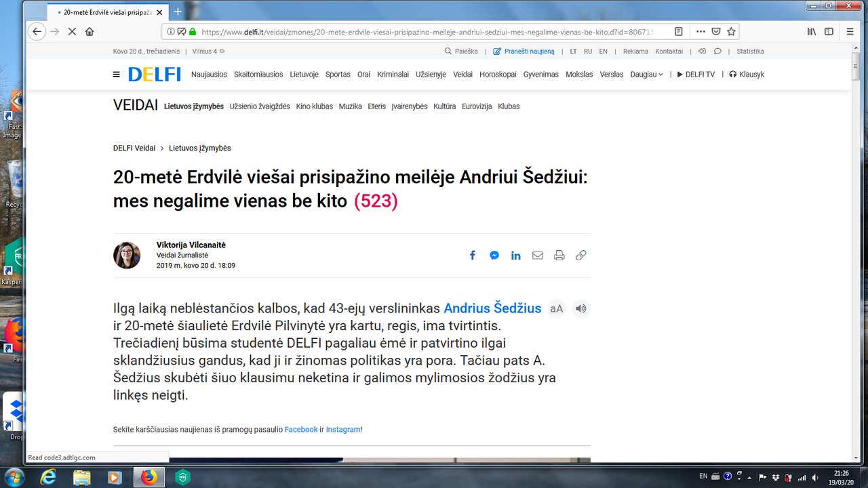This screenshot has width=868, height=488.
Task: Open the Kino klubas tab
Action: (x=315, y=106)
